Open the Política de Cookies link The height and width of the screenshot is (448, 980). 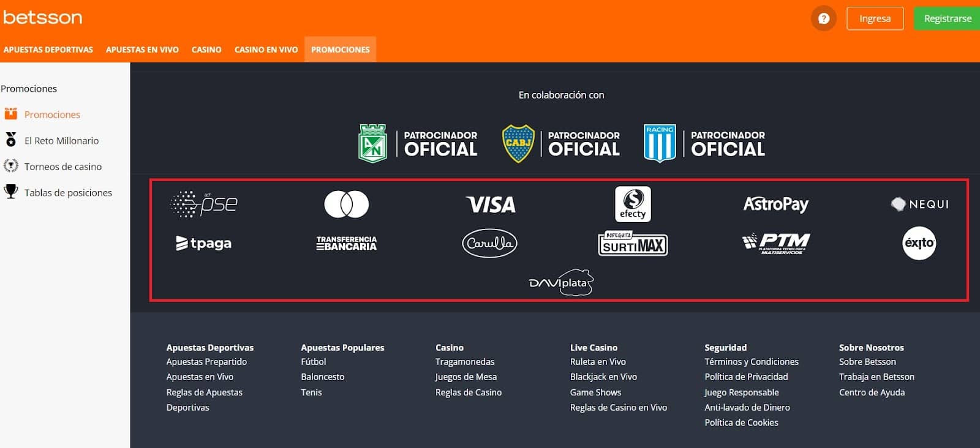[741, 423]
